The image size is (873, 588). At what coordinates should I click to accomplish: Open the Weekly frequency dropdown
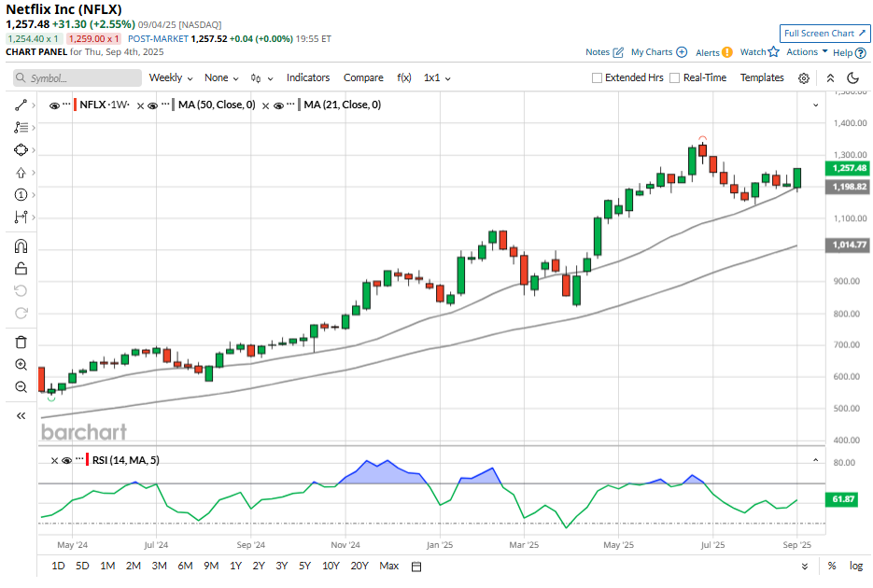[171, 77]
